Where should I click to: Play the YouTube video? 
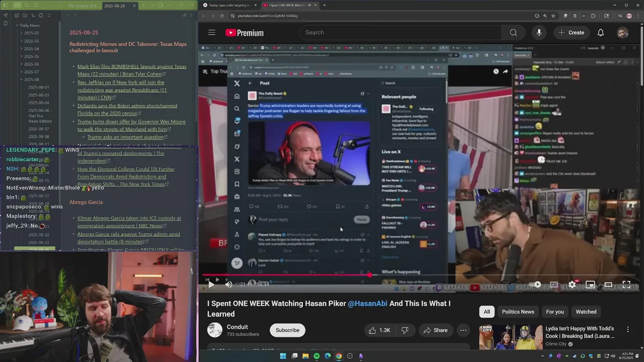coord(211,285)
